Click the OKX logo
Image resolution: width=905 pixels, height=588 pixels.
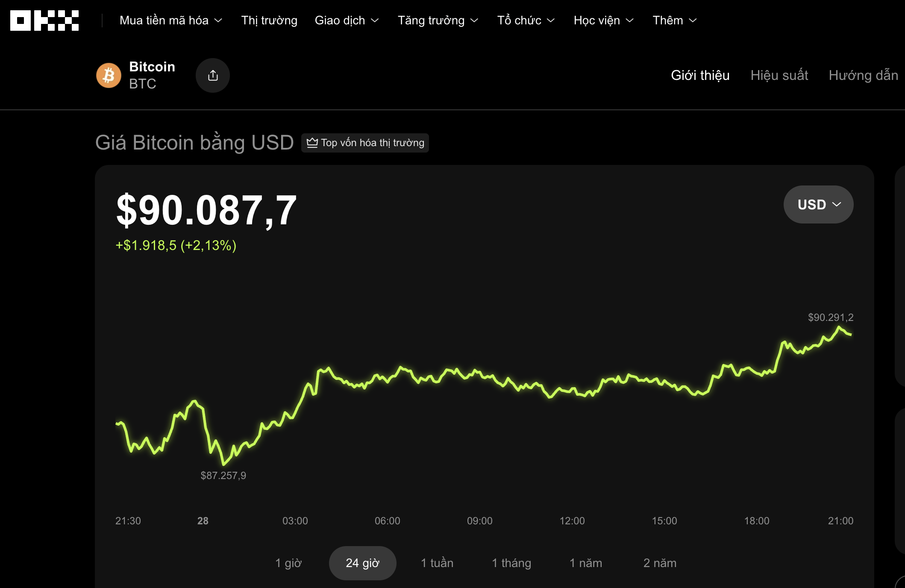tap(45, 20)
